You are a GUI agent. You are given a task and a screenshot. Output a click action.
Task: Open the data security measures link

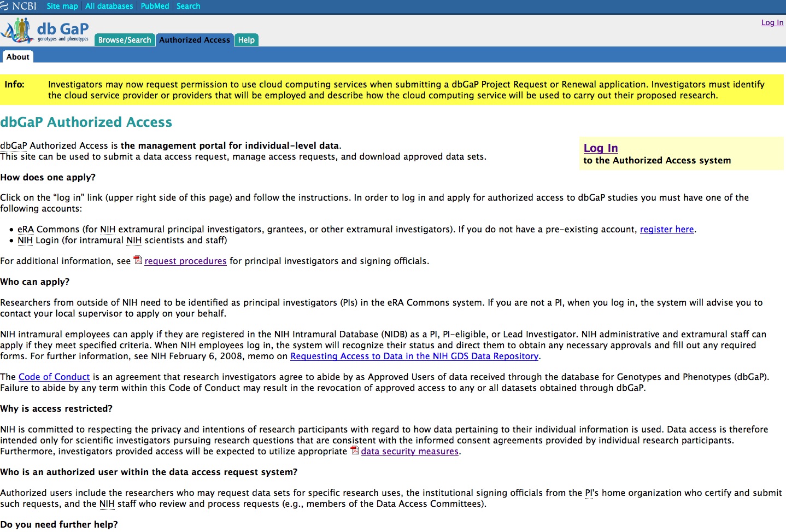tap(409, 452)
